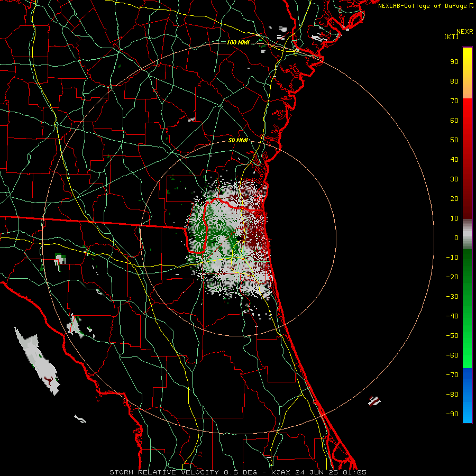Viewport: 476px width, 476px height.
Task: Click the KT units label above the scale
Action: point(452,36)
